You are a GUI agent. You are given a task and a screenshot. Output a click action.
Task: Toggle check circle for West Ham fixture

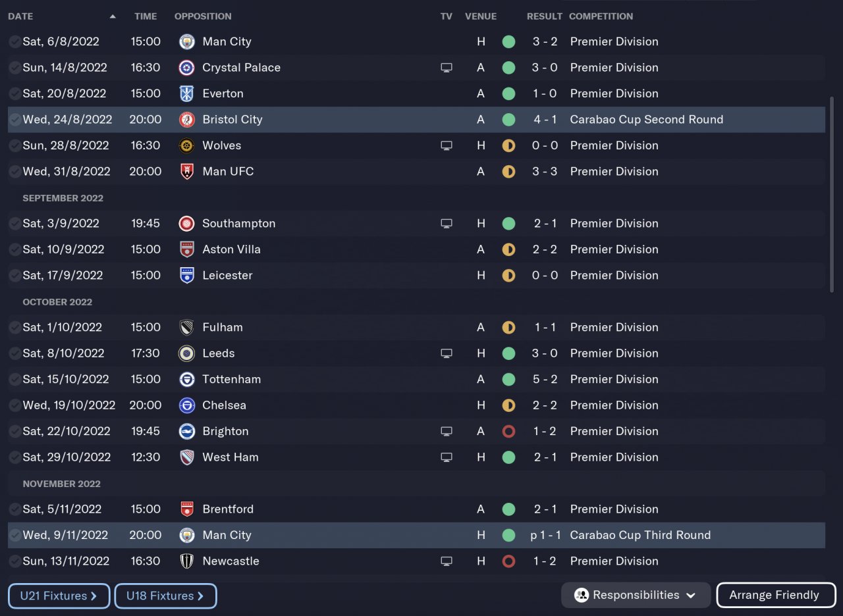(14, 457)
